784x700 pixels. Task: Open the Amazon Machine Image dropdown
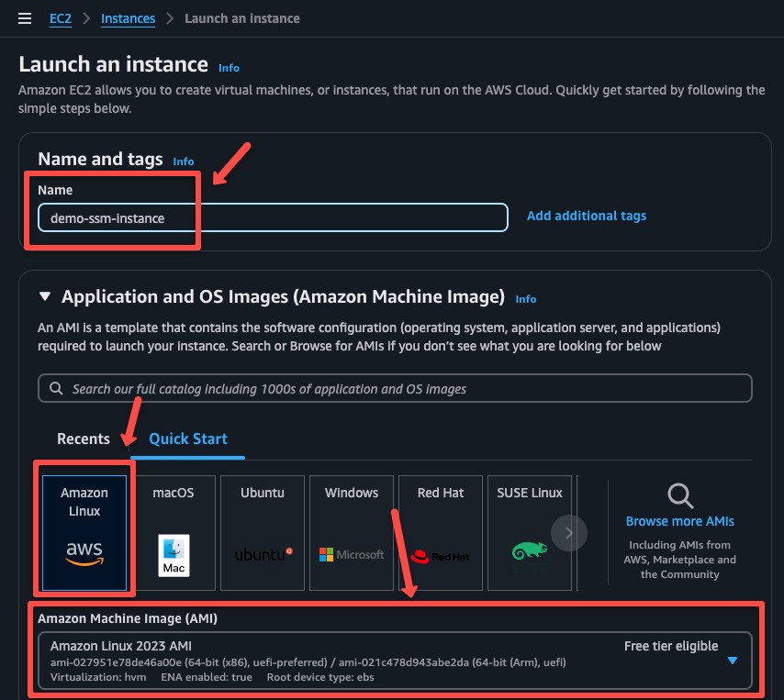pyautogui.click(x=395, y=661)
